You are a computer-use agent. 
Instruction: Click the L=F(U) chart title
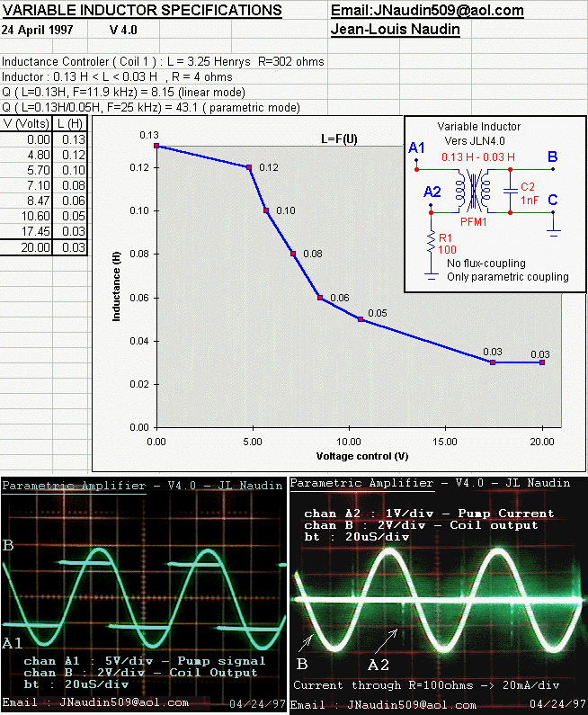click(339, 140)
